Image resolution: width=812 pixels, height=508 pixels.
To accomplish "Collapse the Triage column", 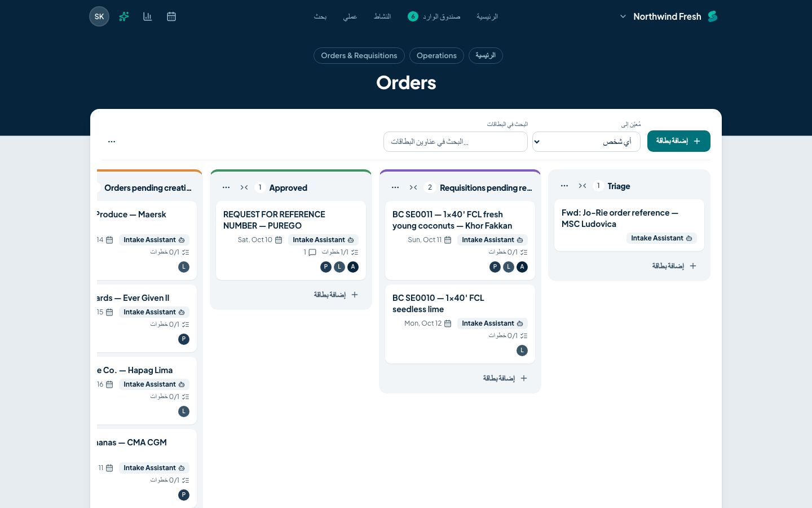I will point(582,186).
